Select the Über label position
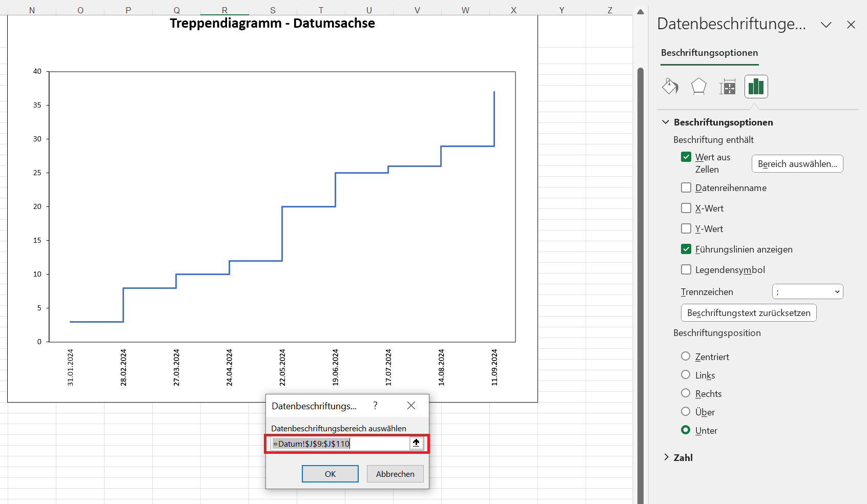 (x=686, y=411)
